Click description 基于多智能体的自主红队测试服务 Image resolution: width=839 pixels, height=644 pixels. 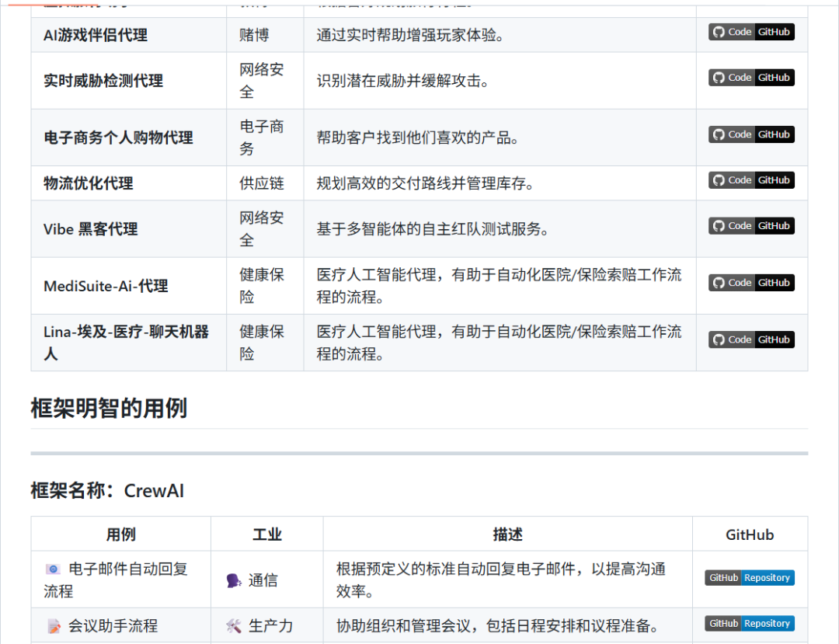click(433, 229)
